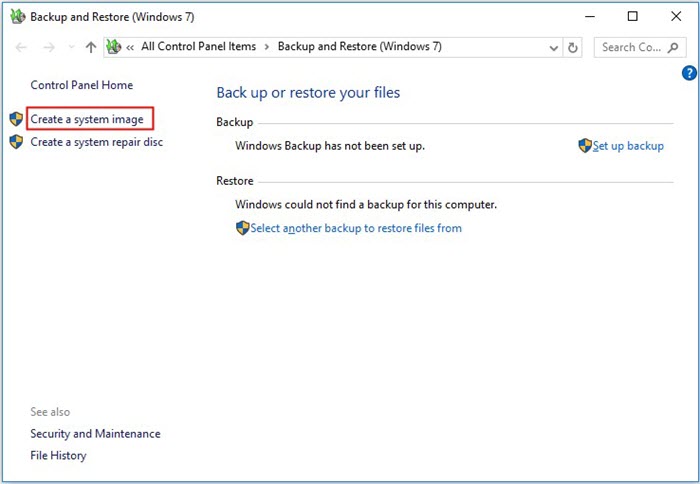Click the Back navigation arrow
Screen dimensions: 700x484
[21, 47]
